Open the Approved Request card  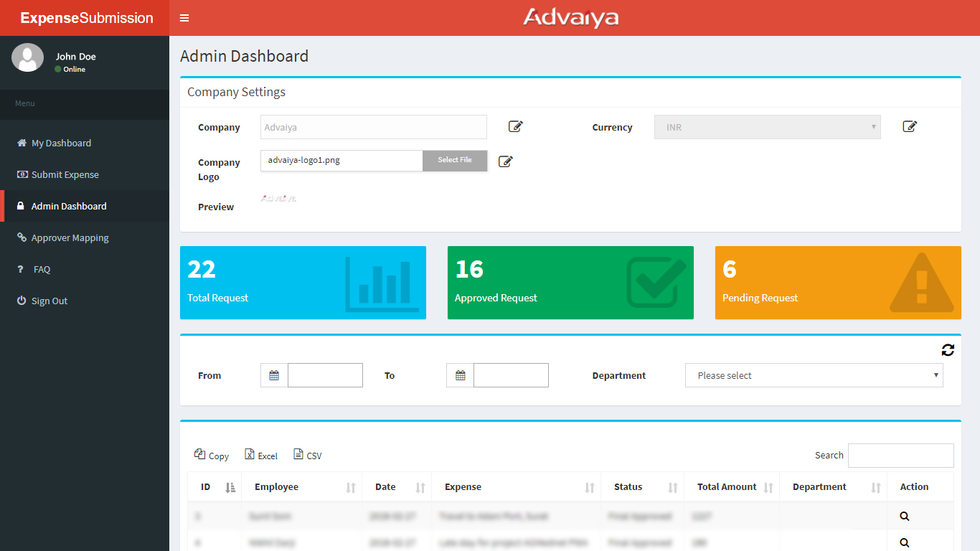(x=570, y=283)
